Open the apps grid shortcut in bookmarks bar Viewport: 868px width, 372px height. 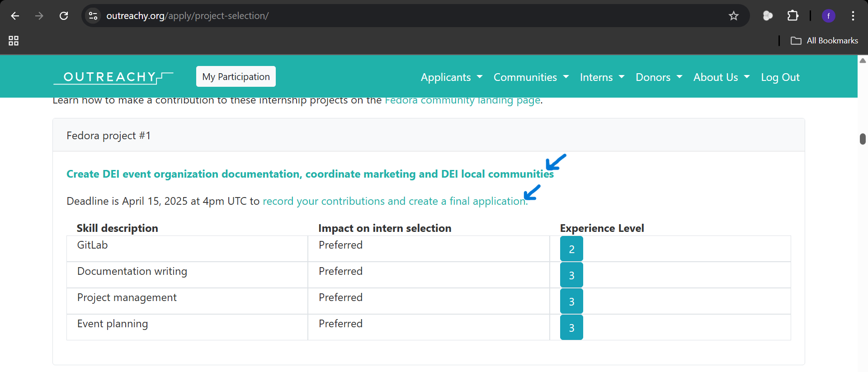pos(14,41)
